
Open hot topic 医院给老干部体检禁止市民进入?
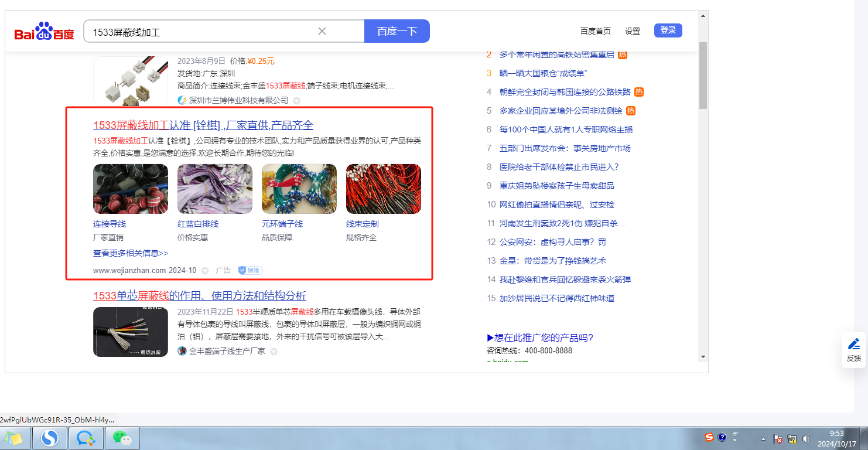559,167
